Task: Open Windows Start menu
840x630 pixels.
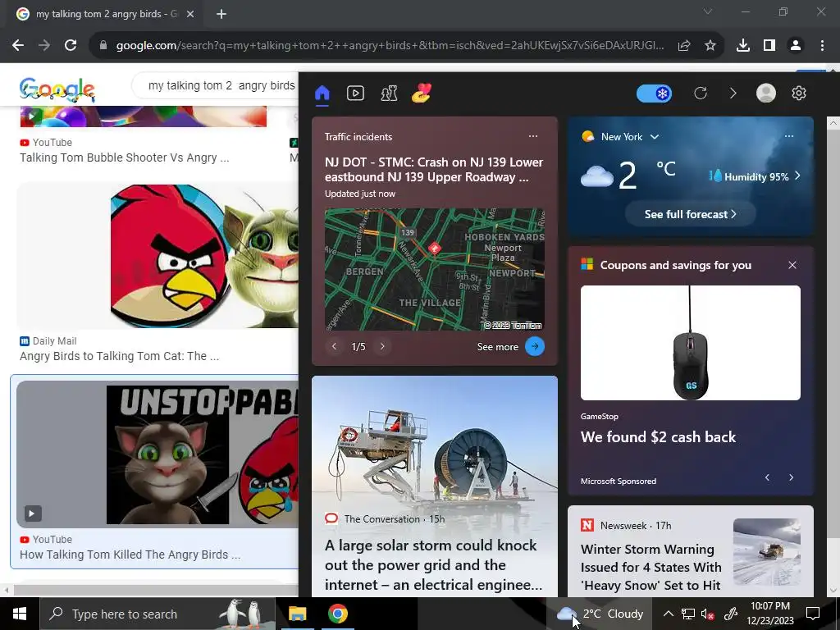Action: [x=20, y=614]
